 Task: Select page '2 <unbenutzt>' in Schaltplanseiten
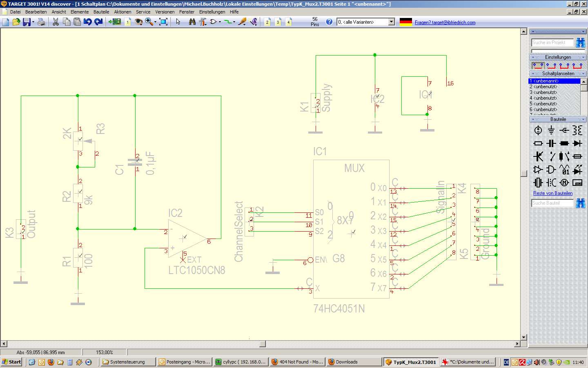pos(555,87)
